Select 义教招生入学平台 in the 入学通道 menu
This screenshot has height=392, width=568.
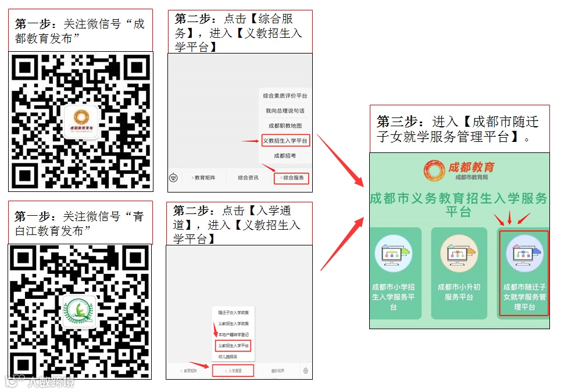point(233,345)
